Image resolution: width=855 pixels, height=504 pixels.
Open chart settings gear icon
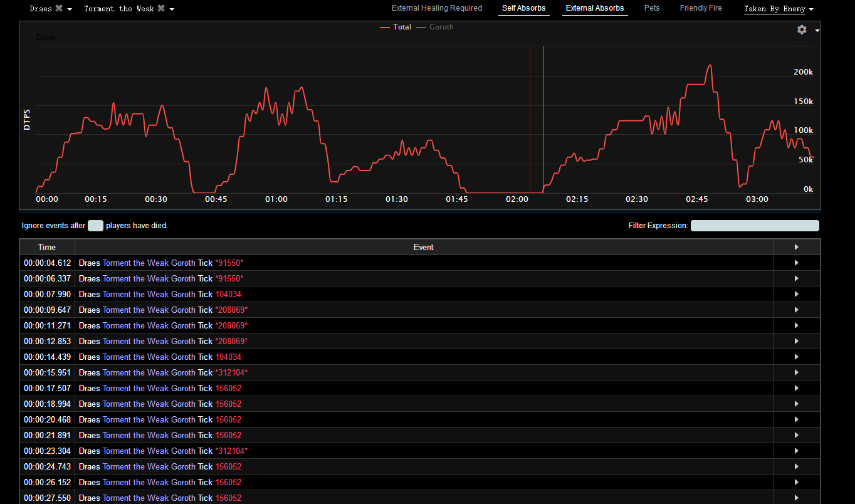(802, 29)
